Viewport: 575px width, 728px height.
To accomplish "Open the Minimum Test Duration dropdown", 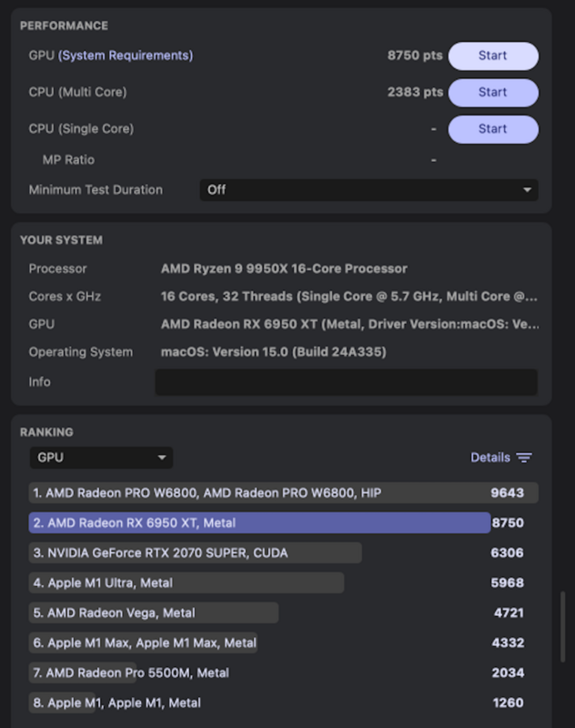I will pos(368,190).
